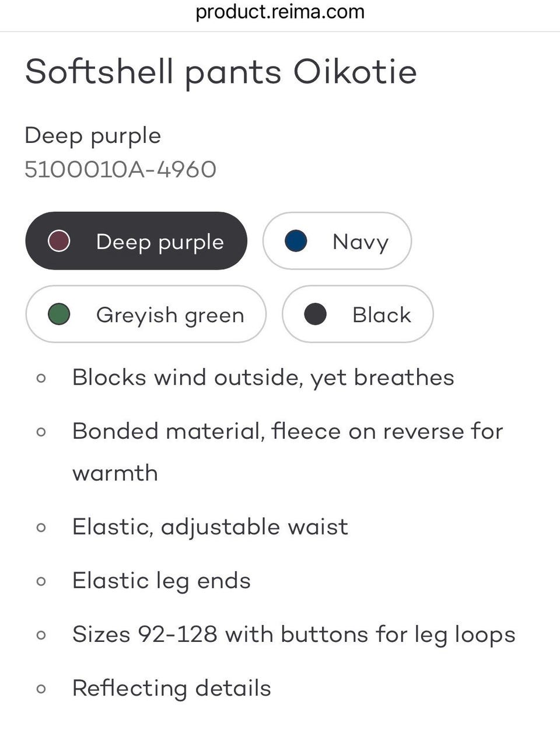560x744 pixels.
Task: Click the bullet marker beside 'Reflecting details'
Action: (x=41, y=689)
